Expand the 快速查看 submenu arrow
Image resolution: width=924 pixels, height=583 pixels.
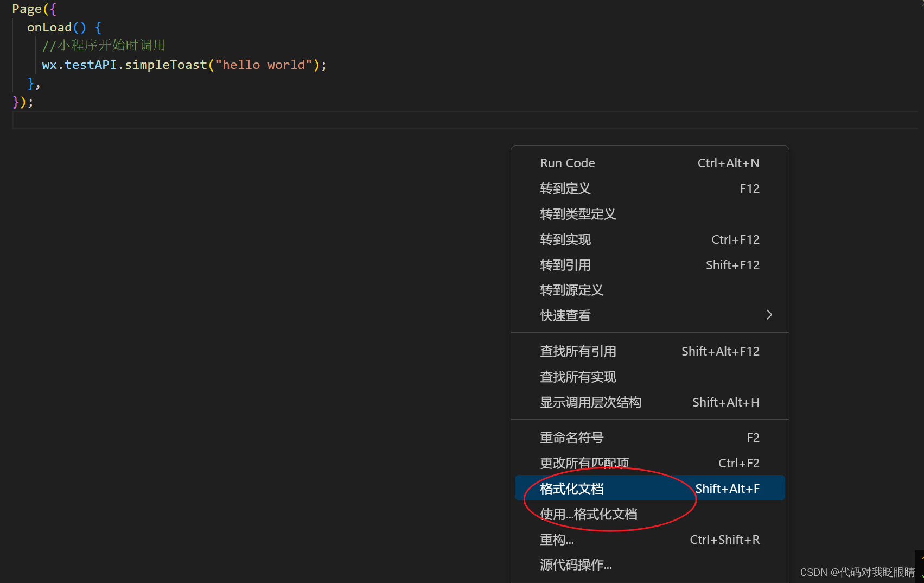[x=769, y=315]
